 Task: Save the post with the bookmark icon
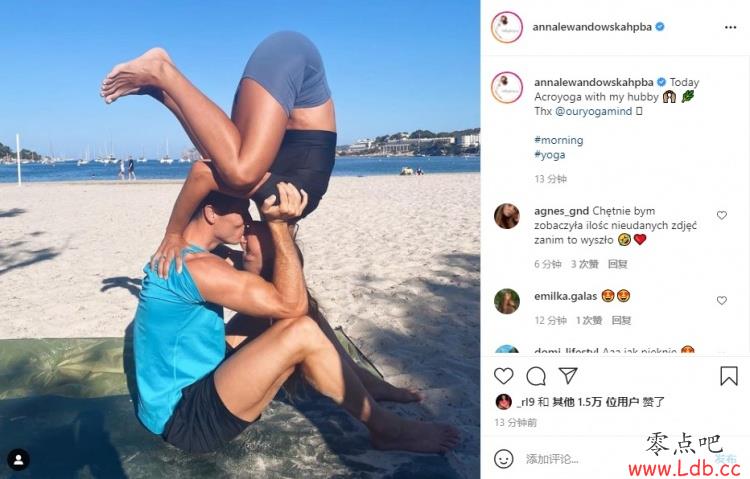[728, 376]
